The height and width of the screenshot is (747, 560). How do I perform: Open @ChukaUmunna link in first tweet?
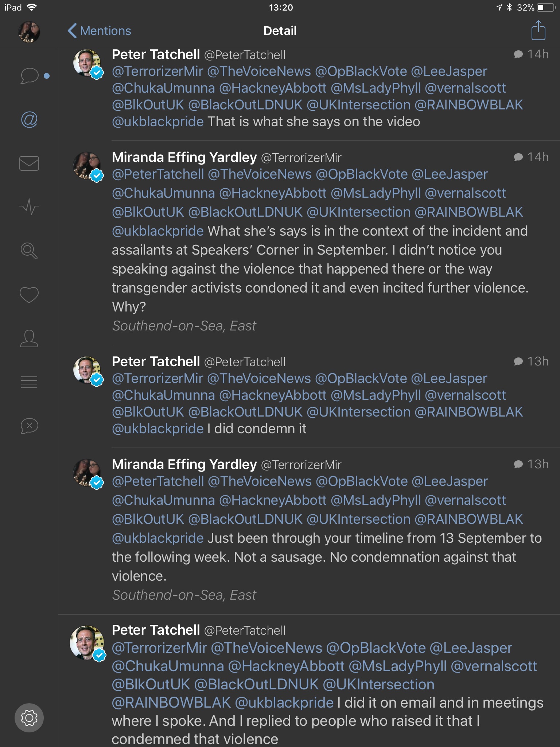164,88
